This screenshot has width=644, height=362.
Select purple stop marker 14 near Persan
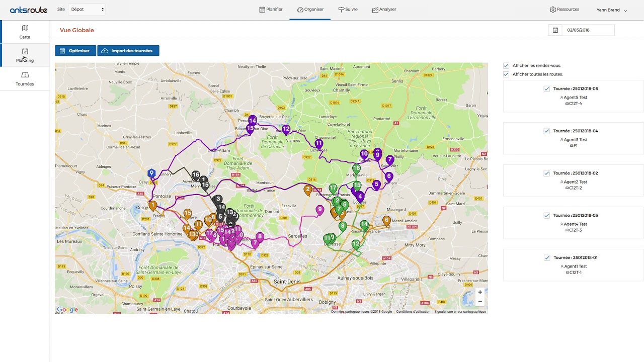(x=253, y=121)
